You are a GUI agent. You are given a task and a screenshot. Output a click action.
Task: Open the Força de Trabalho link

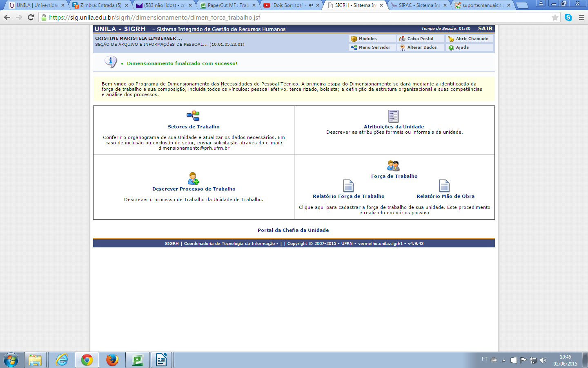click(x=394, y=176)
